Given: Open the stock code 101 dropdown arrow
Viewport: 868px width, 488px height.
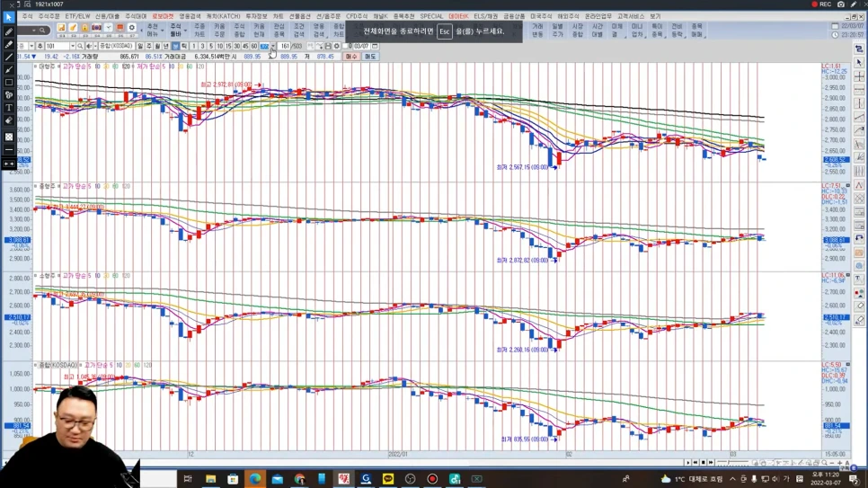Looking at the screenshot, I should click(73, 46).
